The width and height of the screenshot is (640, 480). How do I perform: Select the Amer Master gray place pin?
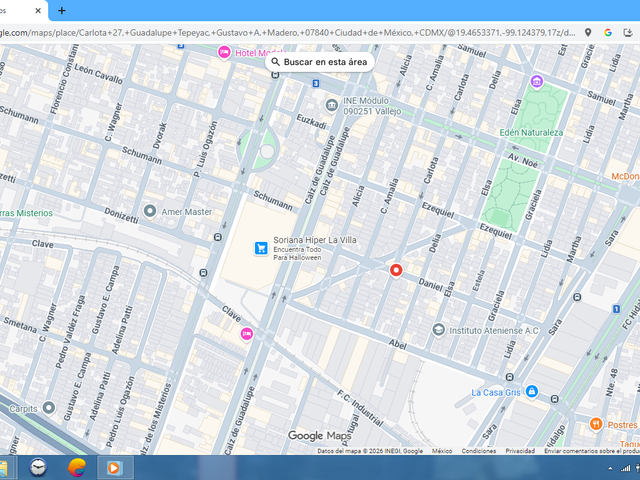pos(150,211)
